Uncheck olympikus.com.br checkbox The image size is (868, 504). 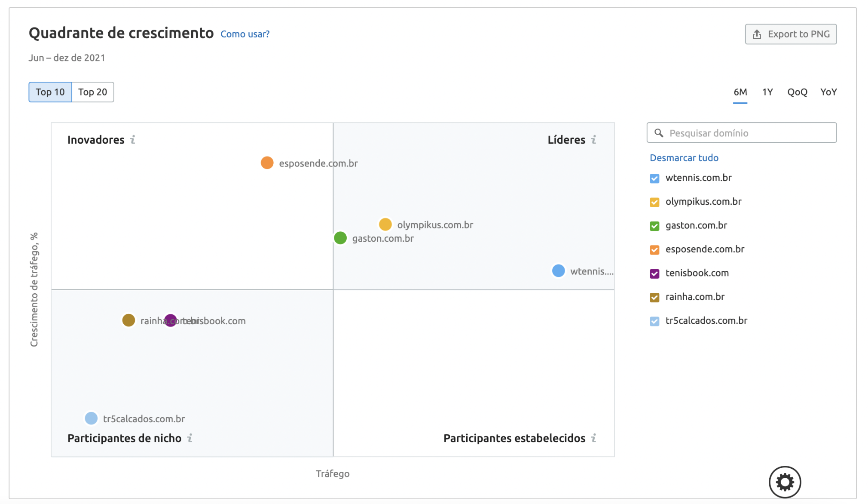[x=654, y=202]
